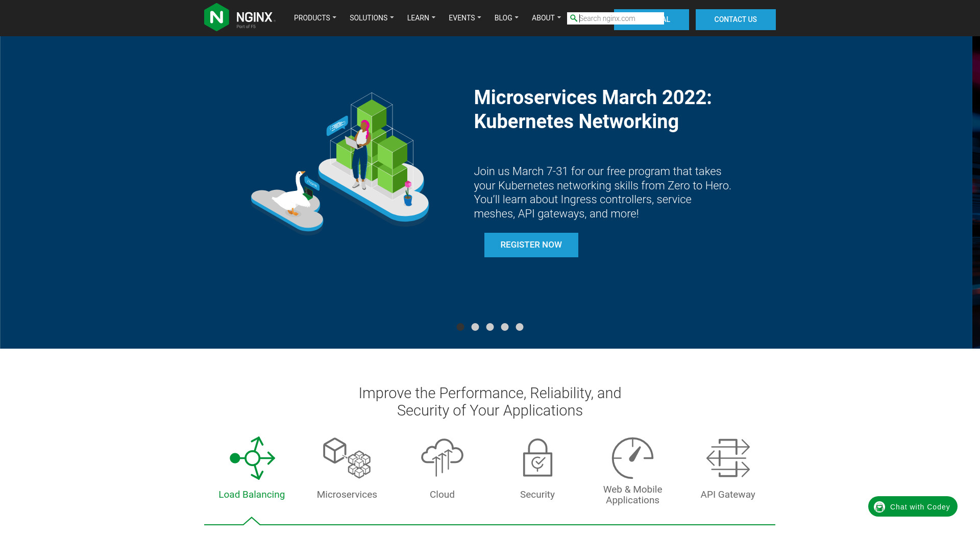Select the Security padlock icon
This screenshot has height=536, width=980.
[x=537, y=458]
